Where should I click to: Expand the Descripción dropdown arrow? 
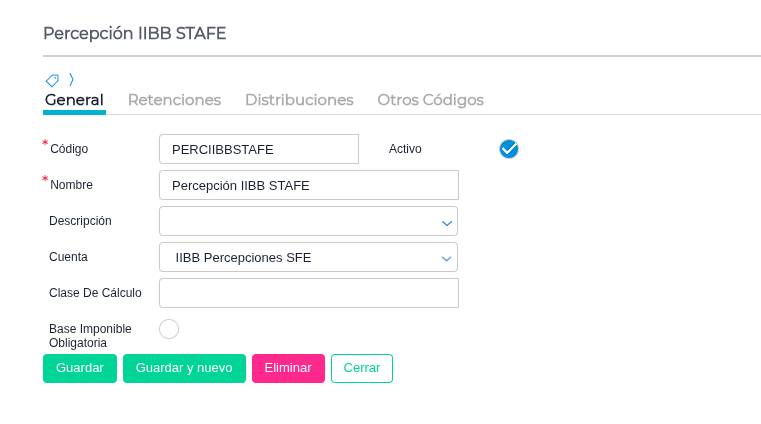pos(447,222)
